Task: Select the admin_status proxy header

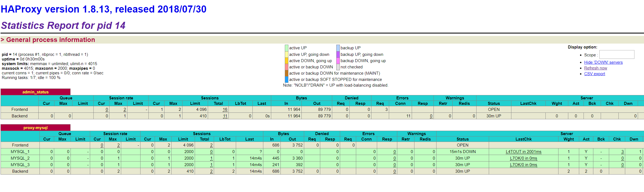Action: pos(35,92)
